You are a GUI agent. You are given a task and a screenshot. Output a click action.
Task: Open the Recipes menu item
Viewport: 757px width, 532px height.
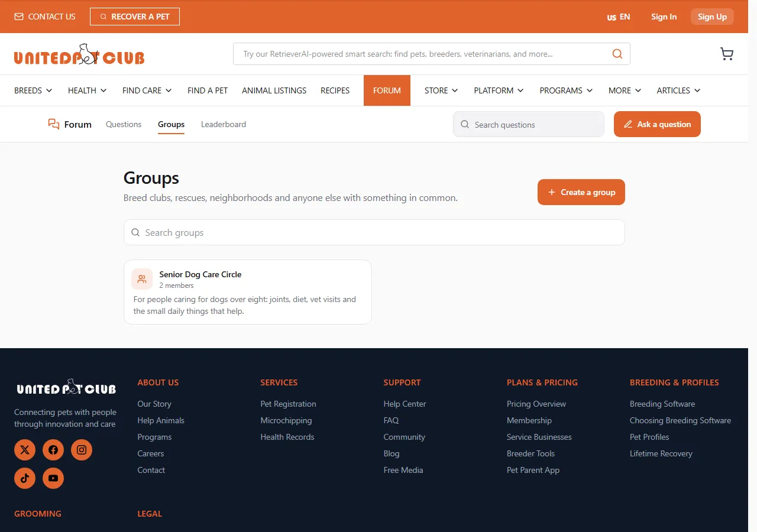coord(335,90)
